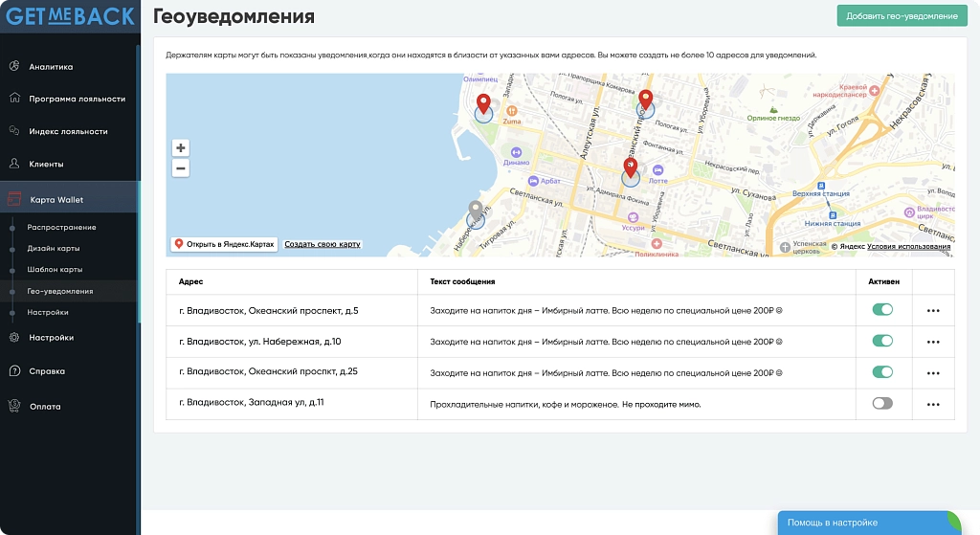The height and width of the screenshot is (535, 980).
Task: Collapse the Карта Wallet menu
Action: [x=68, y=199]
